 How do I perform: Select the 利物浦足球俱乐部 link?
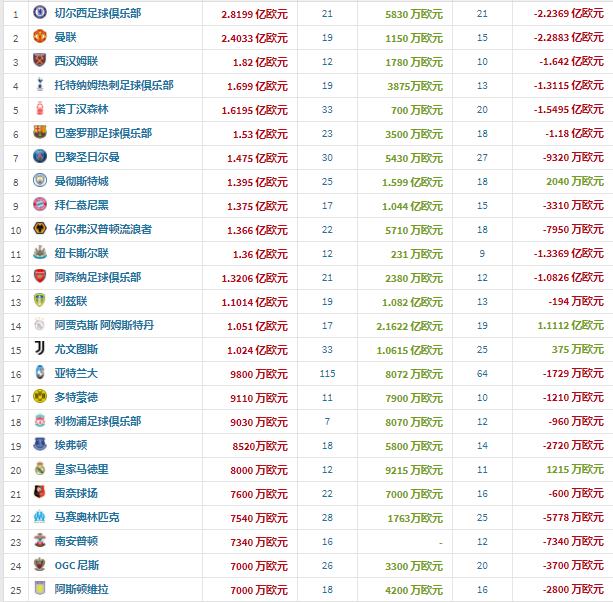[98, 421]
